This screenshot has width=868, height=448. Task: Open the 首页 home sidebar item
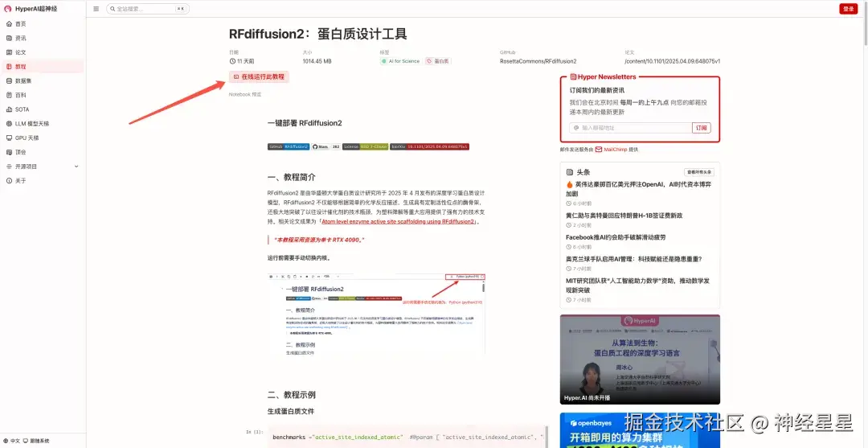pos(42,24)
